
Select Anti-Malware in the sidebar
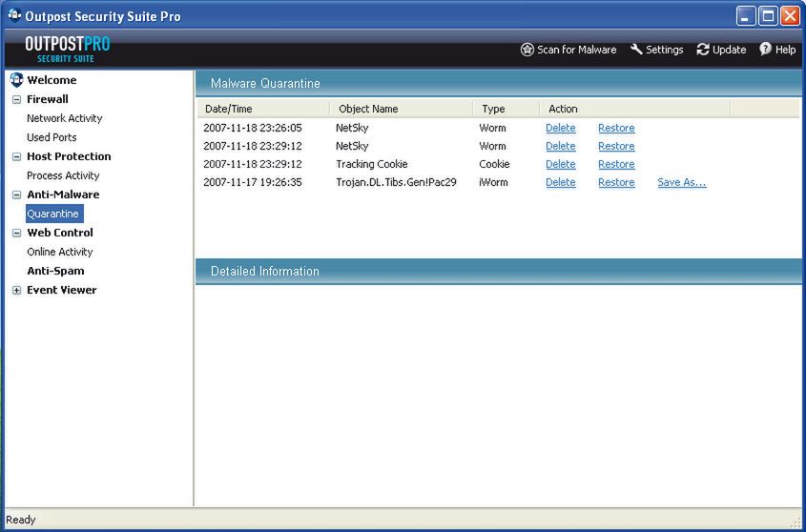point(63,194)
